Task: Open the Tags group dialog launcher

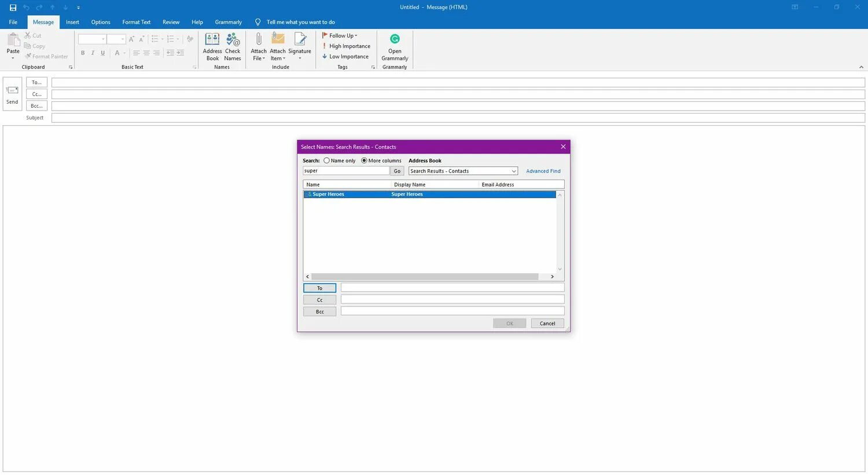Action: pyautogui.click(x=373, y=67)
